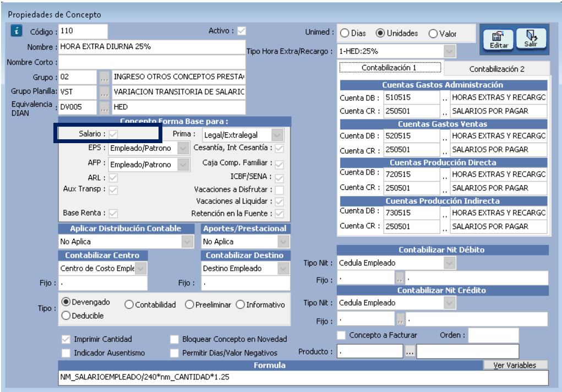Open Nit Crédito Fijo lookup button
Image resolution: width=562 pixels, height=392 pixels.
tap(400, 319)
